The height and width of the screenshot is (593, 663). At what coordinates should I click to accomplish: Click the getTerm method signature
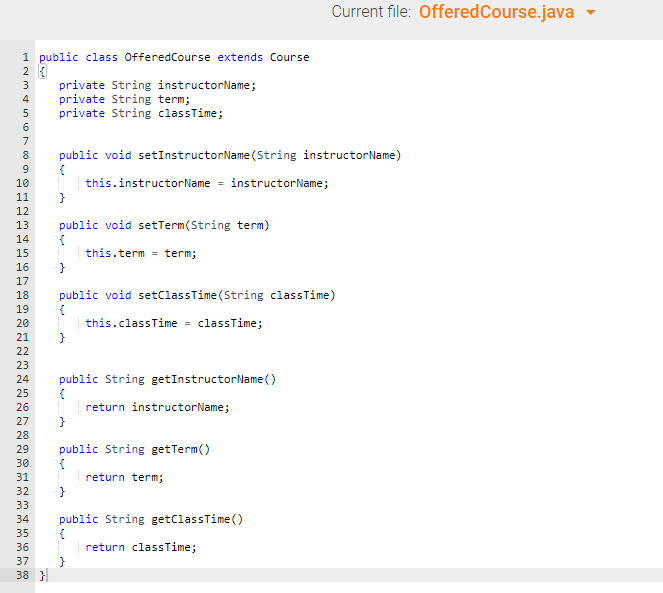coord(134,449)
